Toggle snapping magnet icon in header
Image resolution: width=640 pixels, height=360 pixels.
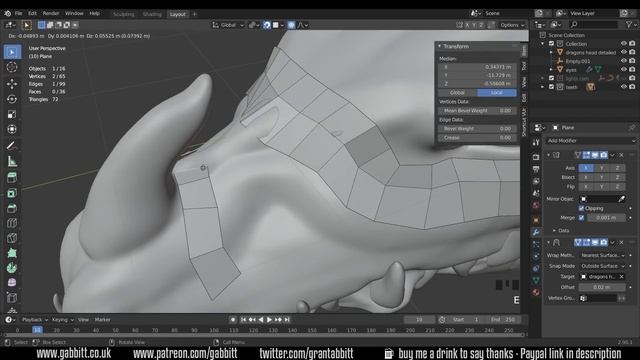click(267, 25)
